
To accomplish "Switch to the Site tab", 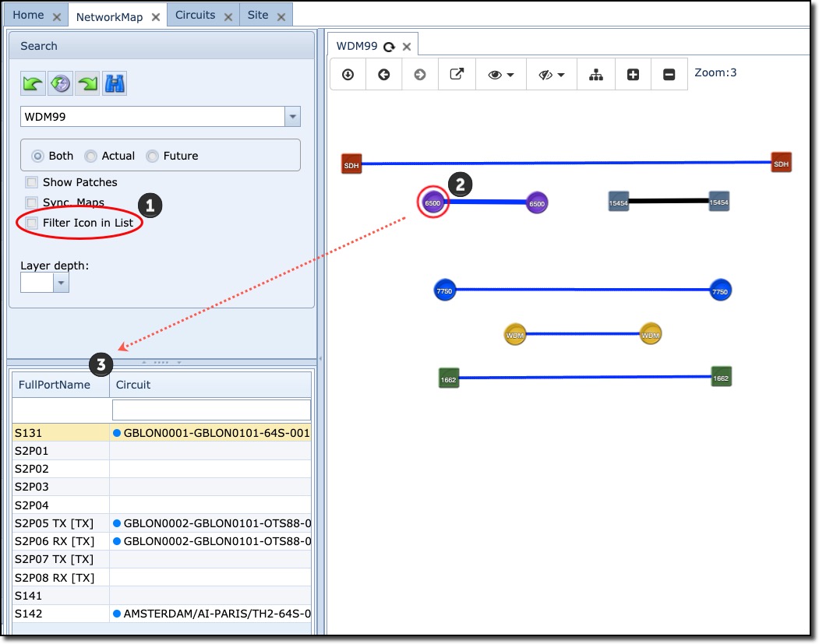I will [x=258, y=15].
